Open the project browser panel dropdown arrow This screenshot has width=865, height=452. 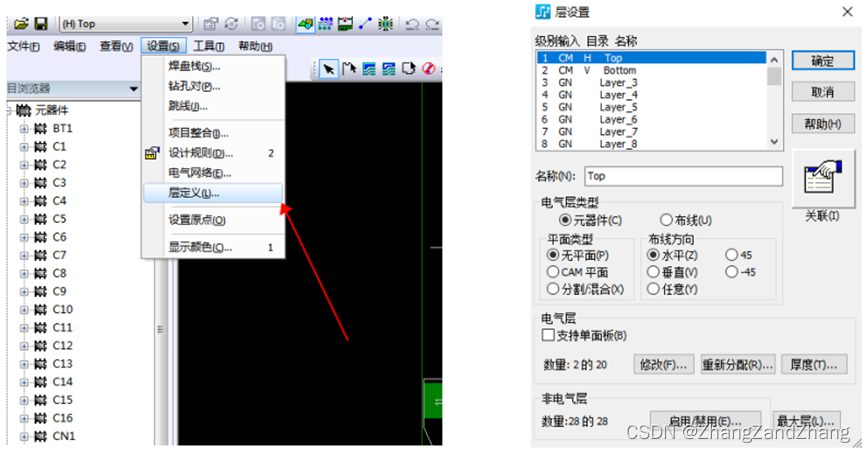click(134, 89)
